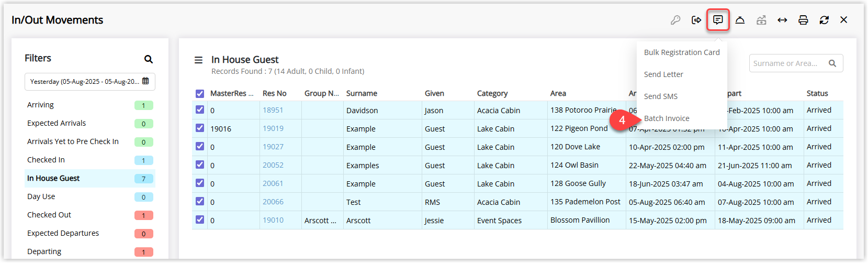The width and height of the screenshot is (868, 263).
Task: Open reservation number 19019
Action: 273,128
